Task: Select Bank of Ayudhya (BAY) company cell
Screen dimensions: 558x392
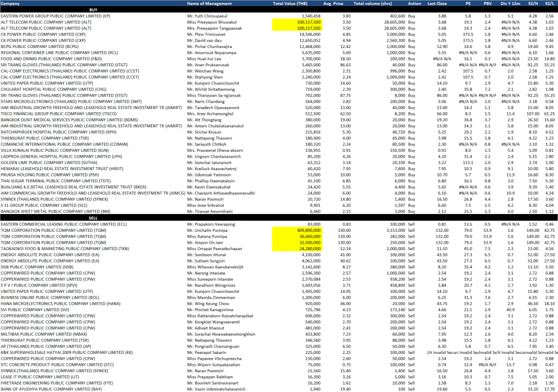Action: 51,389
